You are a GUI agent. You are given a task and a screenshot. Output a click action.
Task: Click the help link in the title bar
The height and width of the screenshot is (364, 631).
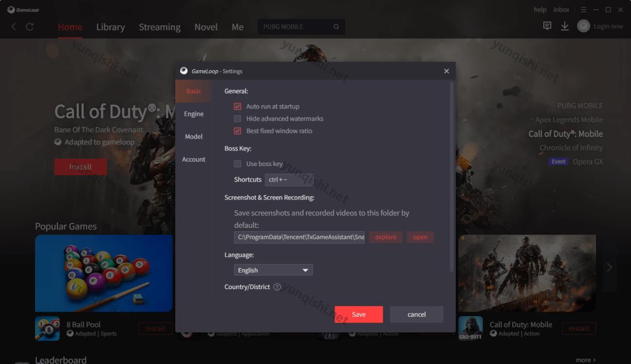coord(540,10)
